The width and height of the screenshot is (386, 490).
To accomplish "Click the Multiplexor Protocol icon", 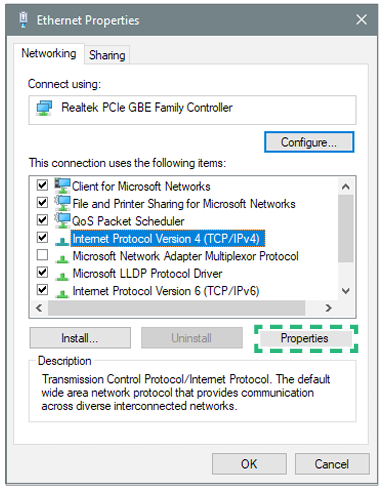I will (62, 258).
